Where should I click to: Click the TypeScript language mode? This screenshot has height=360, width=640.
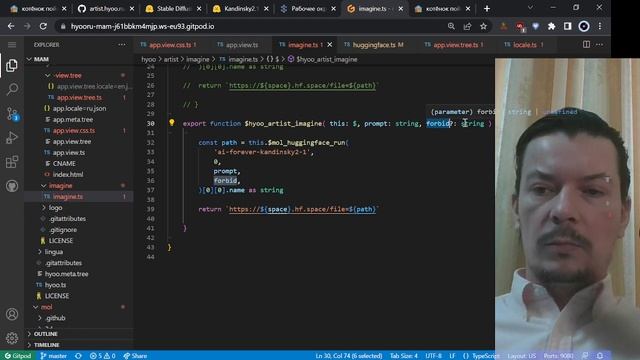[486, 356]
